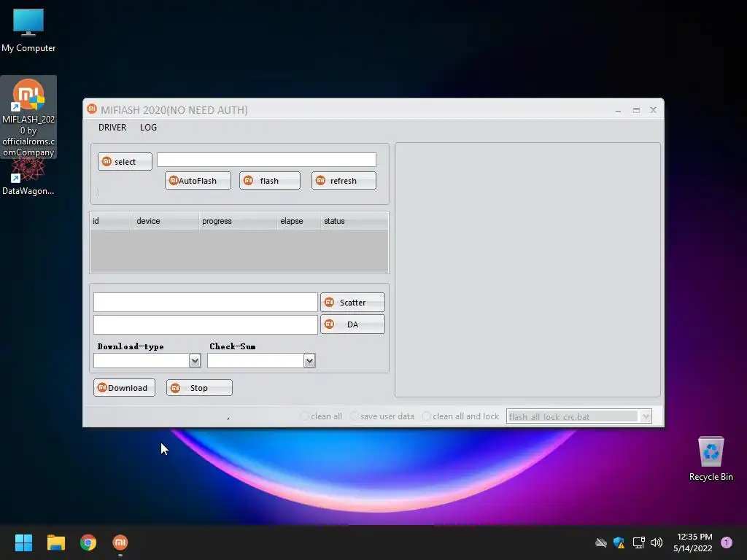Open the Windows Security tray icon
The height and width of the screenshot is (560, 747).
tap(619, 542)
